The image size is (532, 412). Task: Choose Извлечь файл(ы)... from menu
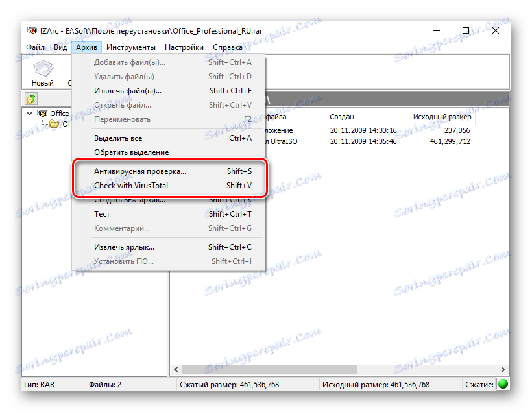tap(169, 91)
